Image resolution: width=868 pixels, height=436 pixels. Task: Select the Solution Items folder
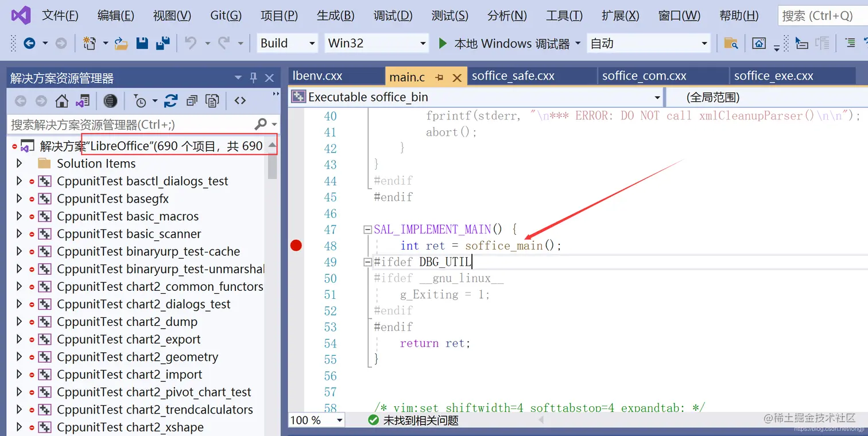[96, 163]
